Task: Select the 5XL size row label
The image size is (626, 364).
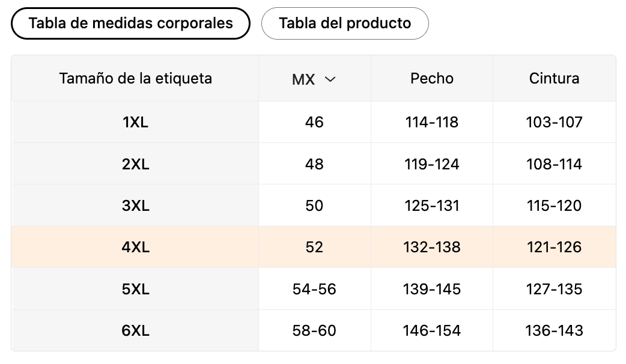Action: 135,289
